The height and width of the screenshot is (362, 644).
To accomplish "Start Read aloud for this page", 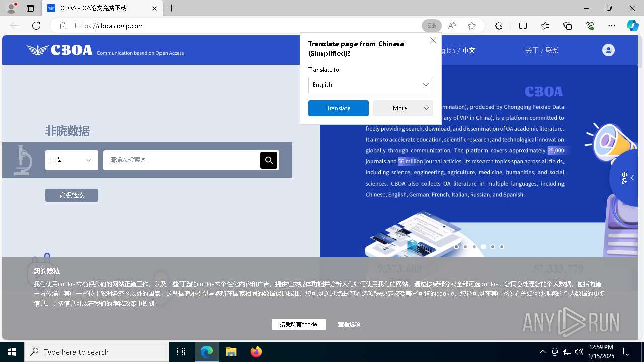I will click(452, 26).
